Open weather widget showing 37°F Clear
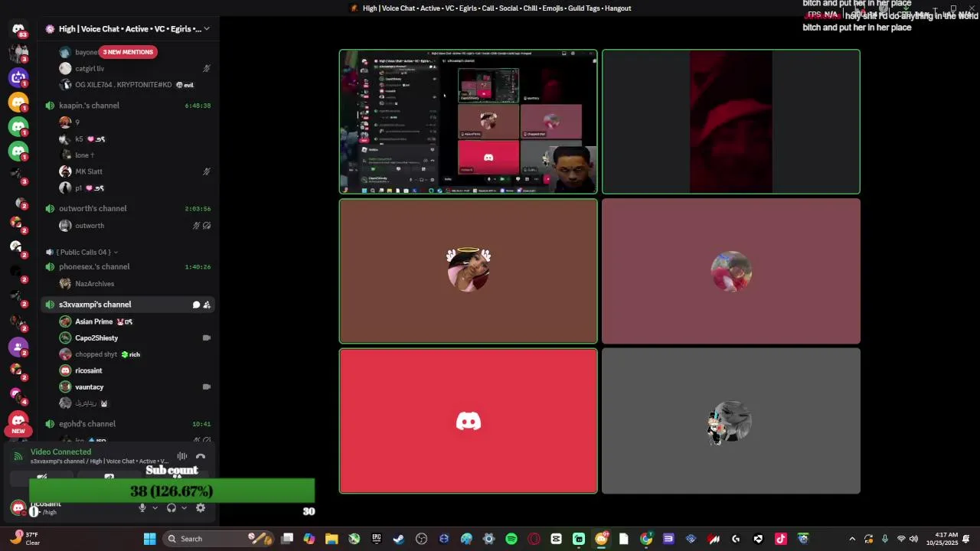The width and height of the screenshot is (980, 551). click(x=25, y=539)
